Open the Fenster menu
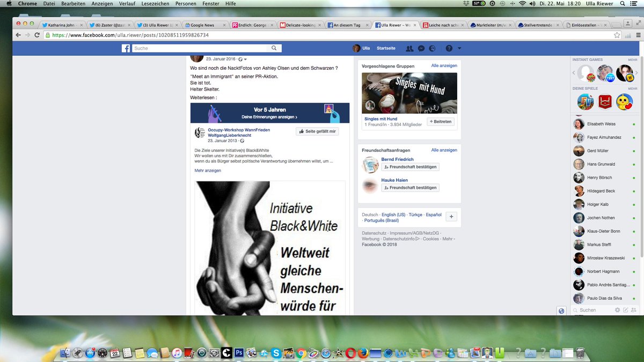This screenshot has width=644, height=362. click(210, 4)
